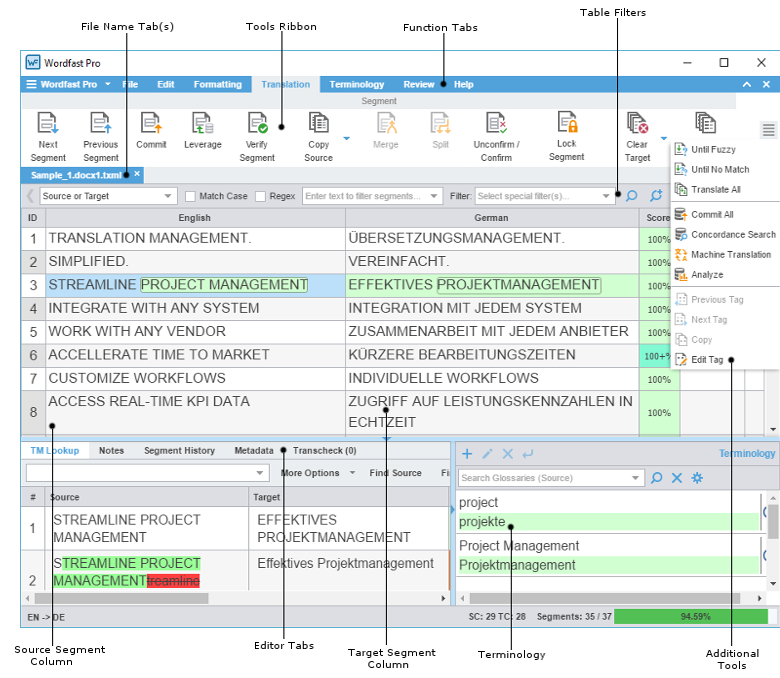This screenshot has width=780, height=678.
Task: Click the Find Source button
Action: point(395,473)
